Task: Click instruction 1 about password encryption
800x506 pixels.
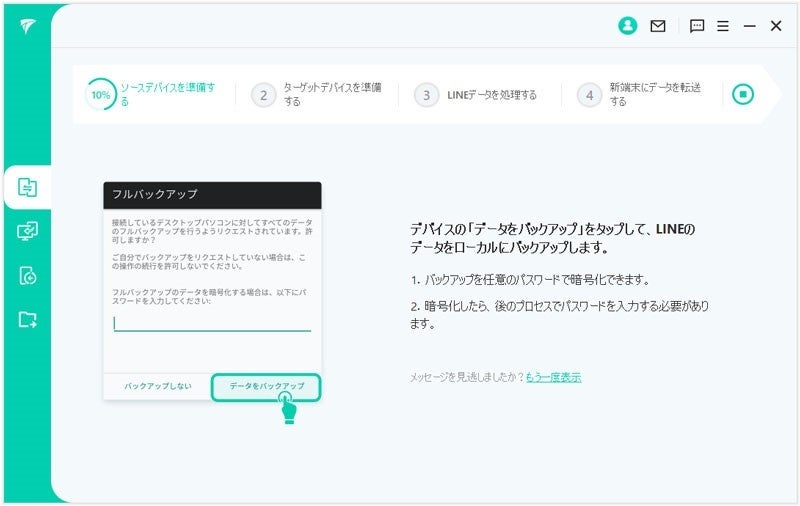Action: pyautogui.click(x=530, y=280)
